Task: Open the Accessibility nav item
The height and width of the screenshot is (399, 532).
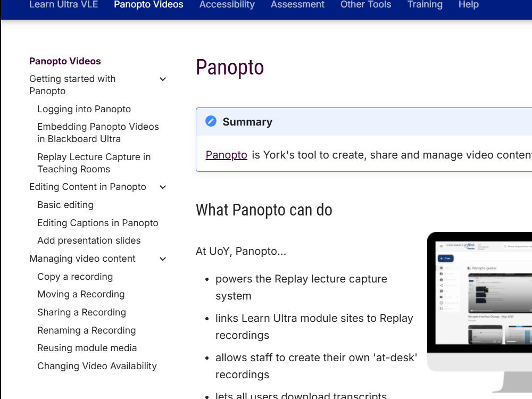Action: pyautogui.click(x=227, y=4)
